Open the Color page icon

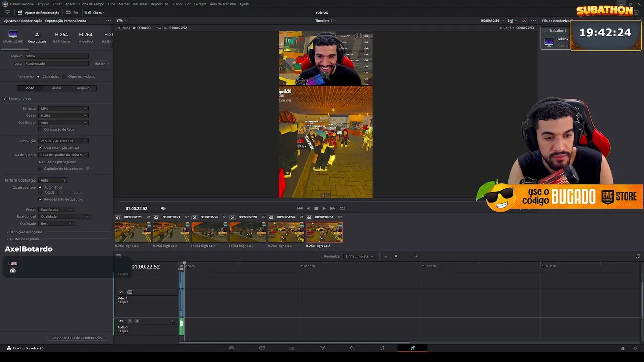[x=352, y=348]
